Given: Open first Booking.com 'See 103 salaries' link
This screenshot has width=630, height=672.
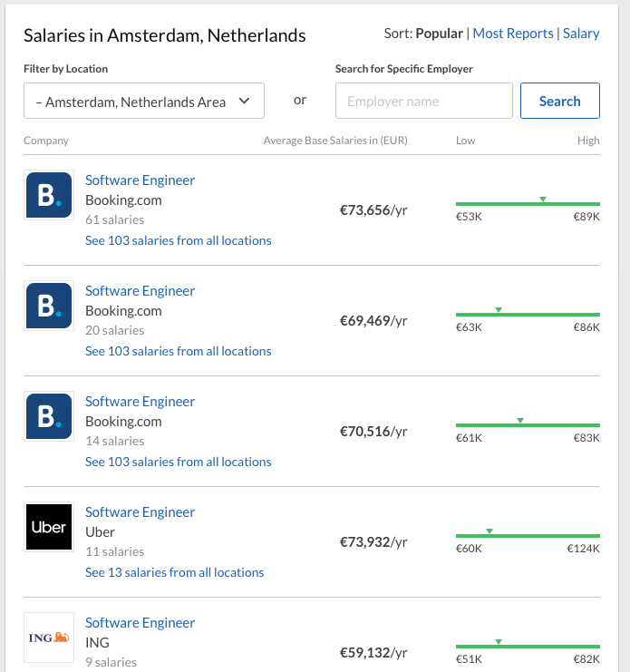Looking at the screenshot, I should (x=178, y=240).
